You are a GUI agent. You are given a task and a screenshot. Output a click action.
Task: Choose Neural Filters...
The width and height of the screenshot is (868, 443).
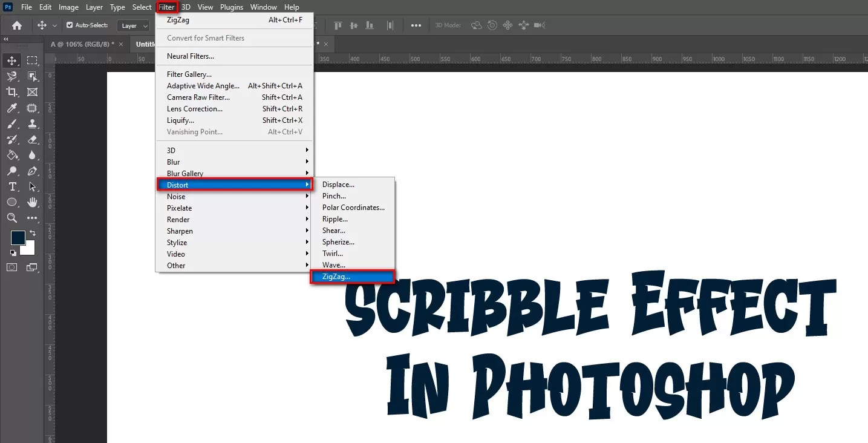tap(235, 56)
